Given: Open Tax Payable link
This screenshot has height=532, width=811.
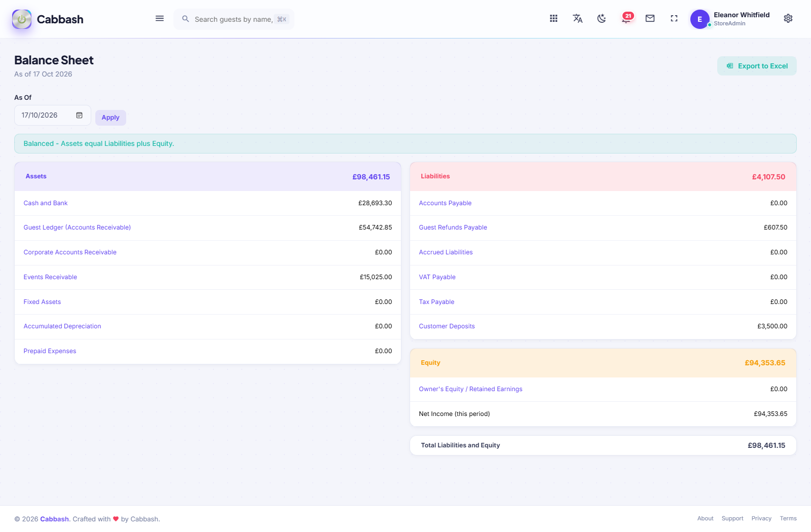Looking at the screenshot, I should point(436,302).
